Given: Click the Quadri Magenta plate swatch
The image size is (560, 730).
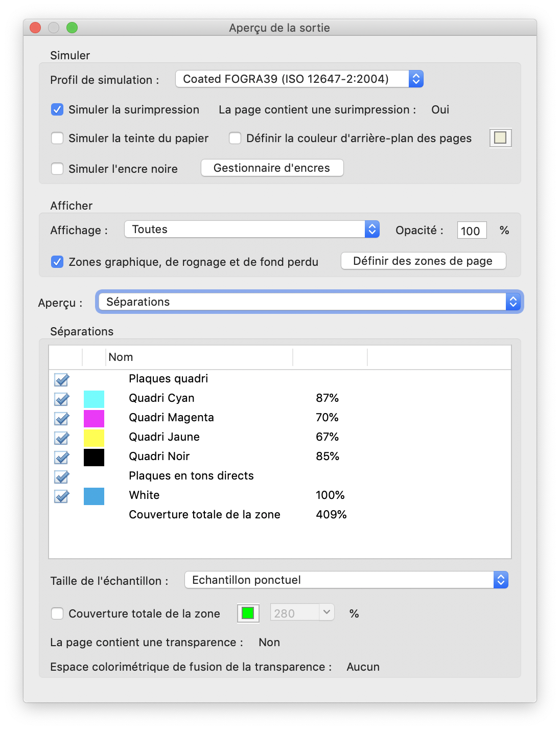Looking at the screenshot, I should pyautogui.click(x=94, y=418).
